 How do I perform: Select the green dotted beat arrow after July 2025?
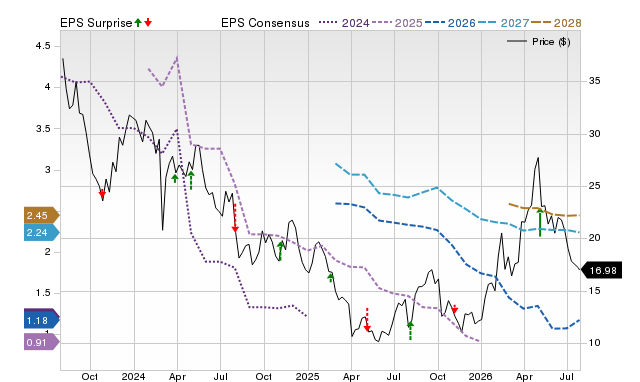click(410, 331)
